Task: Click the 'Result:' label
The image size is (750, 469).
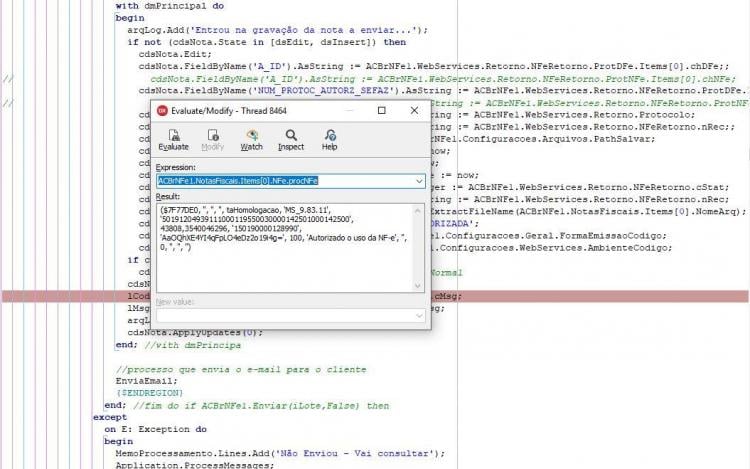Action: point(168,196)
